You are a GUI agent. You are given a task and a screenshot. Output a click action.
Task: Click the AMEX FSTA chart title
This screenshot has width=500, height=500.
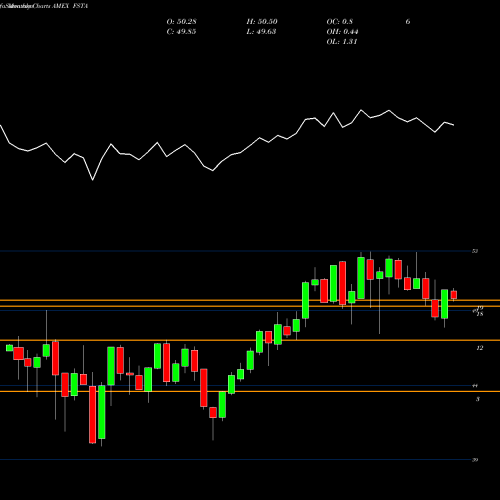70,6
